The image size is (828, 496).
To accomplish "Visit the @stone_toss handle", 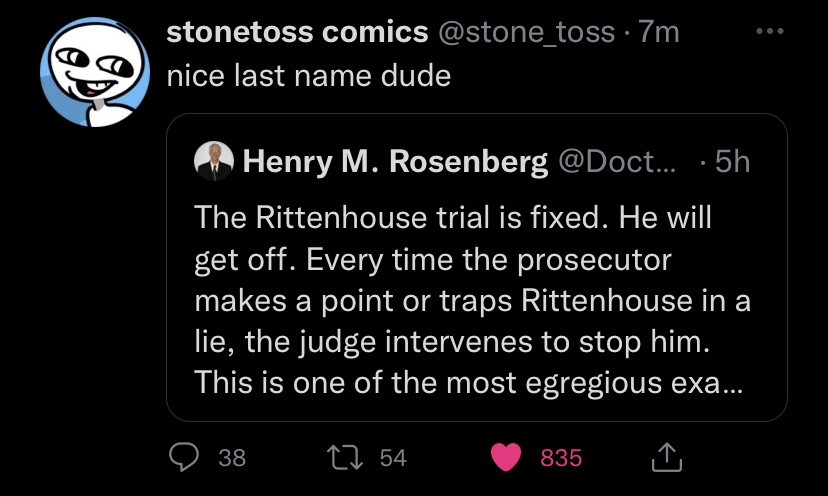I will click(x=526, y=32).
